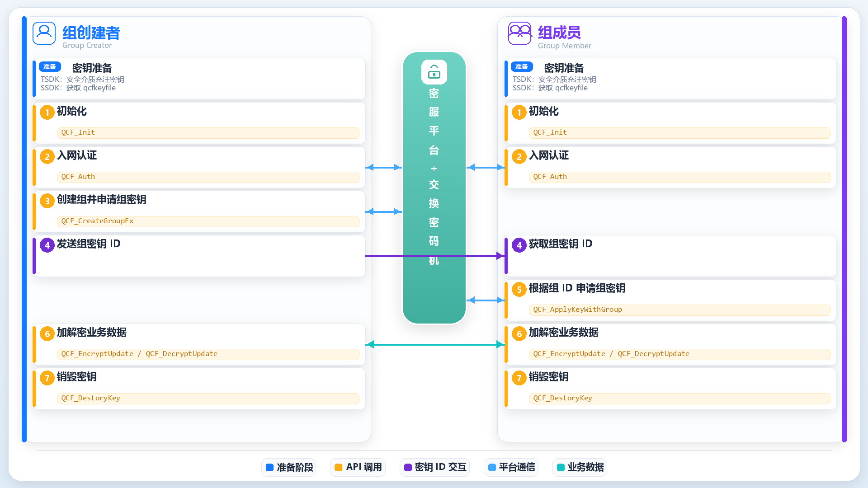Click the 组成员 heading
Image resolution: width=868 pixels, height=488 pixels.
tap(559, 33)
